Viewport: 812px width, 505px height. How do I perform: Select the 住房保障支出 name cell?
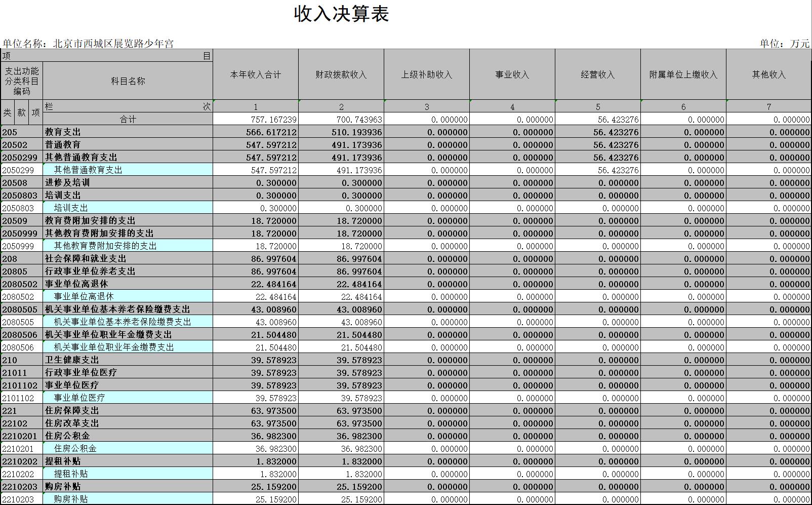click(x=128, y=410)
